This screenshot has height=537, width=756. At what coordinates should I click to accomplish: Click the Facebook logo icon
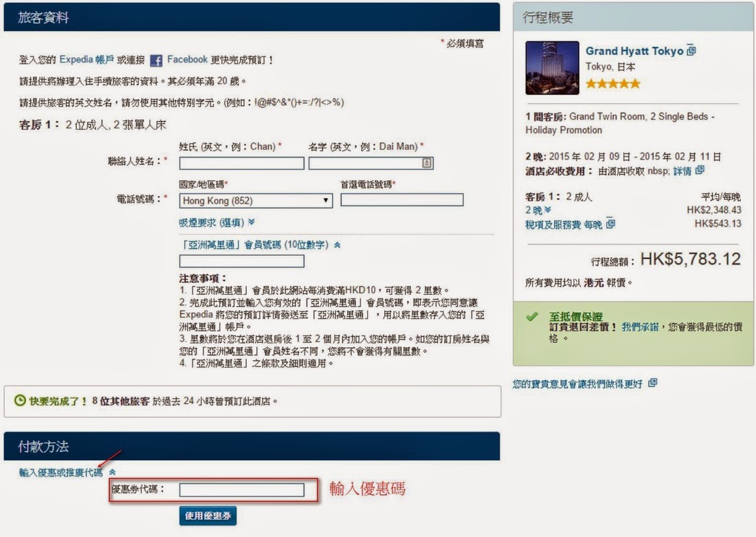(x=156, y=61)
